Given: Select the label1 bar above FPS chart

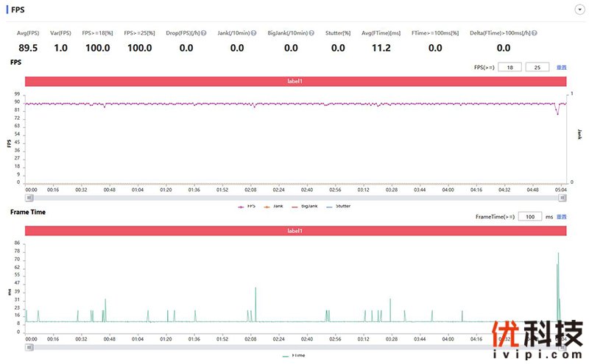Looking at the screenshot, I should point(295,81).
